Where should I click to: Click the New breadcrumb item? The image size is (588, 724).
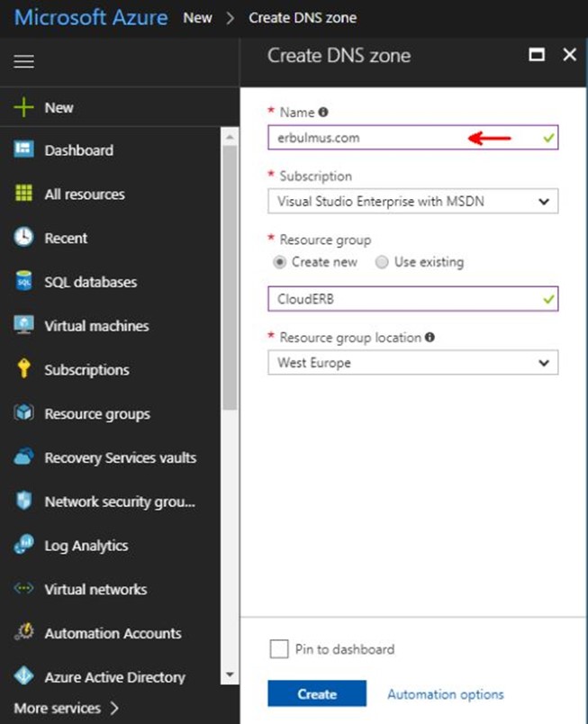(197, 18)
